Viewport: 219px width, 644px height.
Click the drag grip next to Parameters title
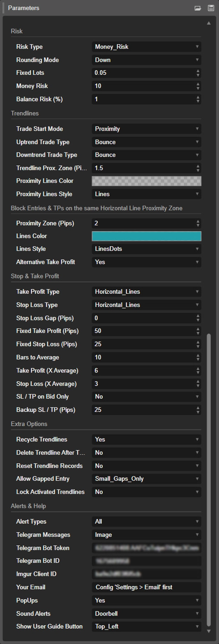[x=4, y=8]
